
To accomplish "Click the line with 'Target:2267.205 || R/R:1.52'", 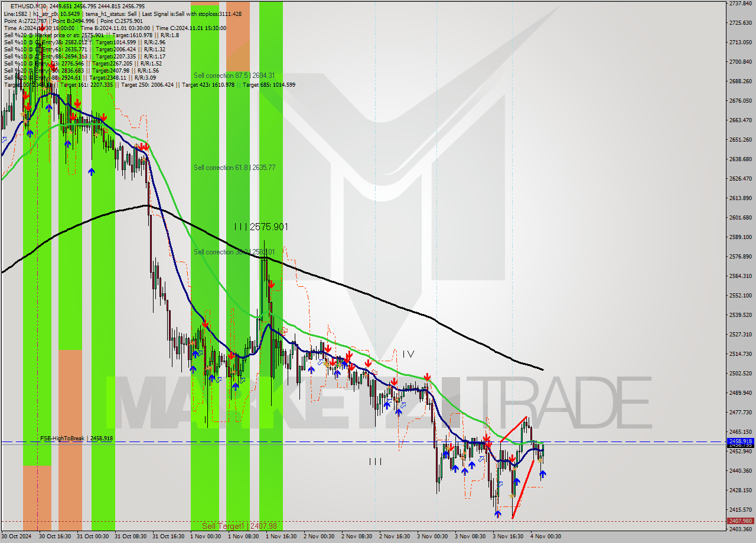I will (83, 63).
